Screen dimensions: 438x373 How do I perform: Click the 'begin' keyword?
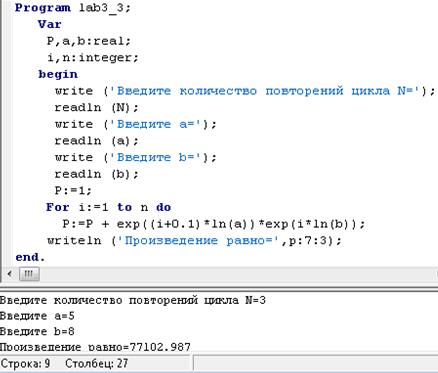[x=58, y=74]
